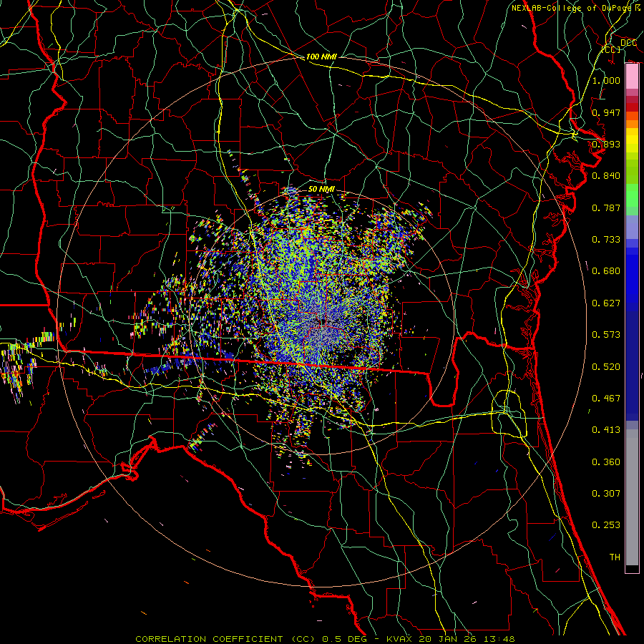Click the red segment of the color bar
This screenshot has width=644, height=644.
click(x=632, y=107)
